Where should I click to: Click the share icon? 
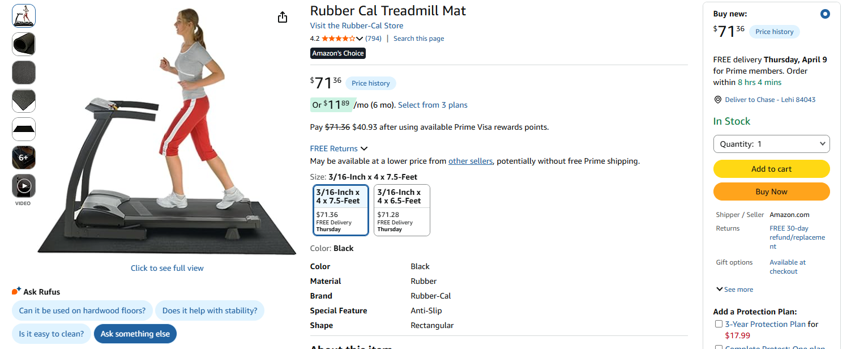pyautogui.click(x=283, y=17)
